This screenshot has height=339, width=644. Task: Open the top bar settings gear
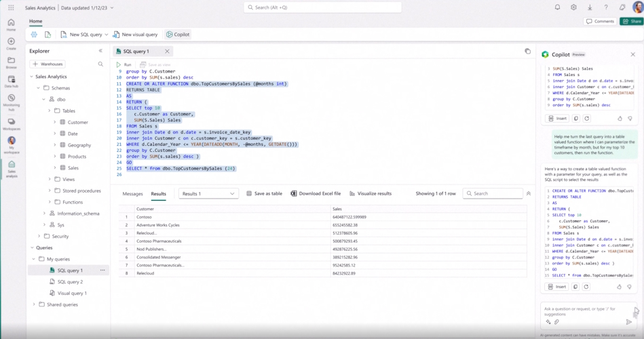[x=573, y=7]
